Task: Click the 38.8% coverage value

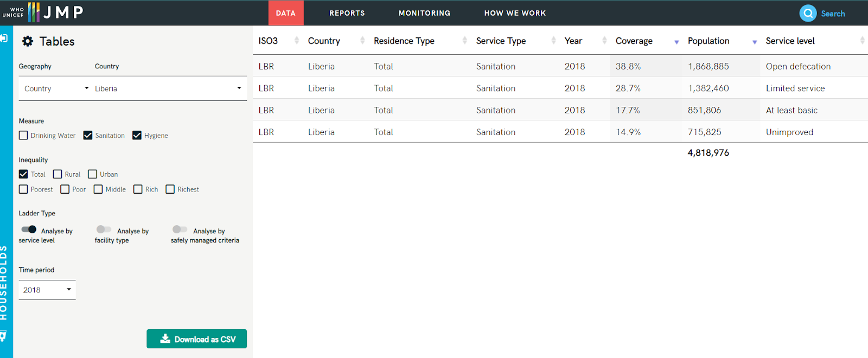Action: tap(628, 66)
